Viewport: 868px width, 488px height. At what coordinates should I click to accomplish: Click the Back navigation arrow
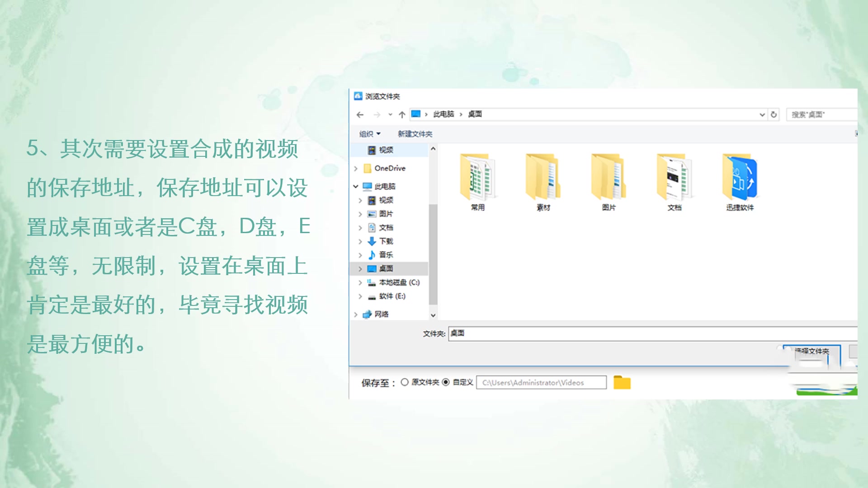(360, 114)
